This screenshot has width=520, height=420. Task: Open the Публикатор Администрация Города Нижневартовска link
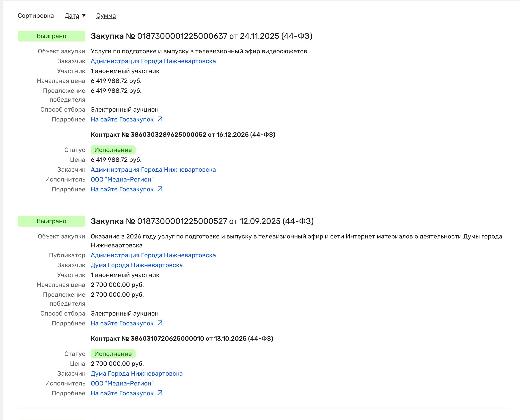(153, 255)
